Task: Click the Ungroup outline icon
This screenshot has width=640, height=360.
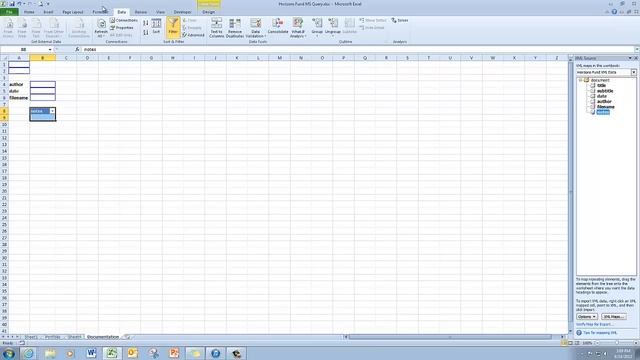Action: point(333,23)
